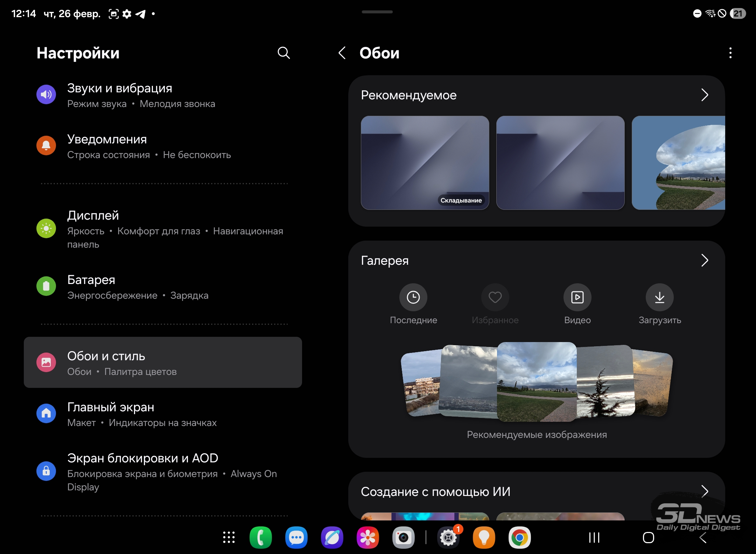Expand the Рекомендуемое section chevron
This screenshot has height=554, width=756.
(705, 95)
